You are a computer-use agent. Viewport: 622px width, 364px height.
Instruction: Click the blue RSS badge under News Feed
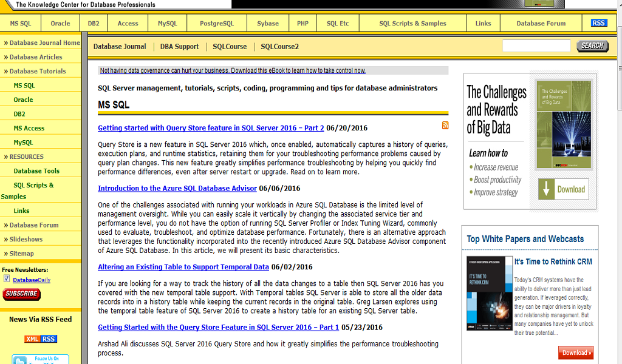click(x=49, y=339)
